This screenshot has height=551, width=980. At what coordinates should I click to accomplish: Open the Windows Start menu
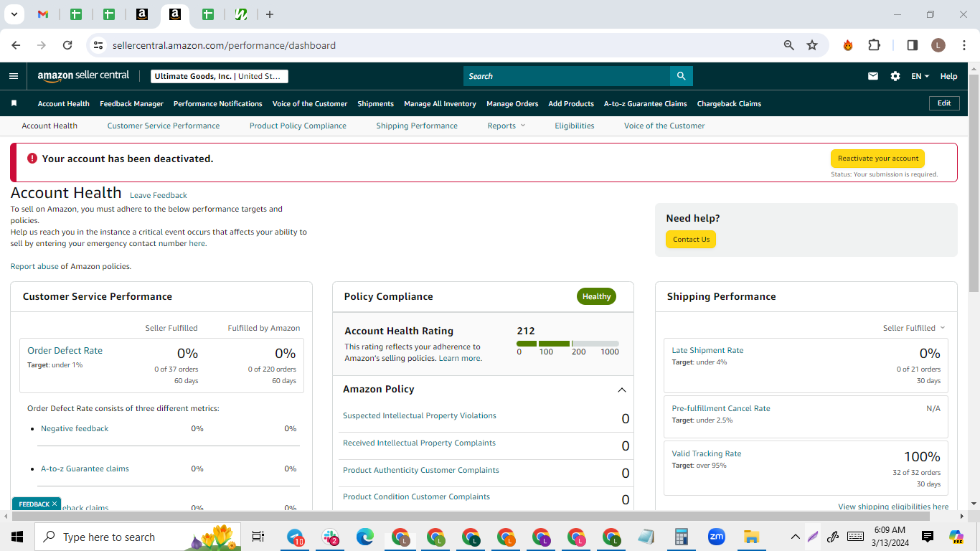click(17, 537)
